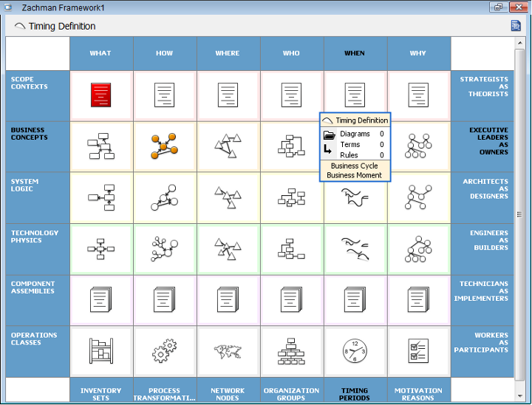
Task: Open System Logic WHERE network cell
Action: (228, 197)
